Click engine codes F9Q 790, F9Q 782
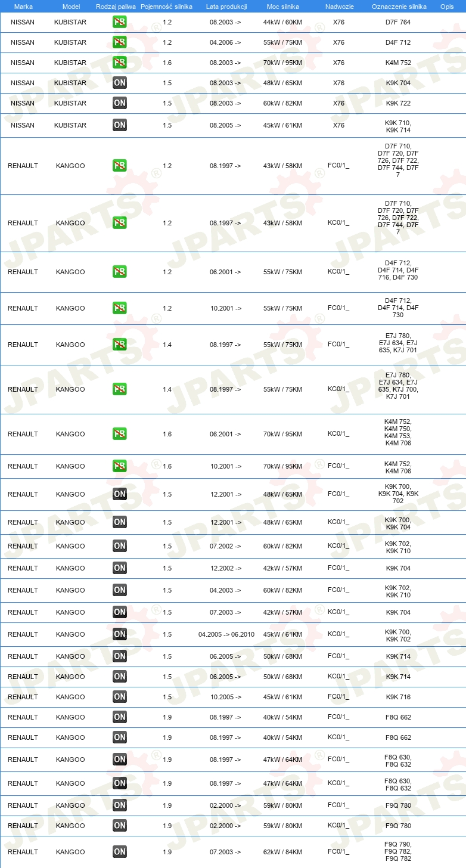Image resolution: width=466 pixels, height=868 pixels. [x=398, y=852]
